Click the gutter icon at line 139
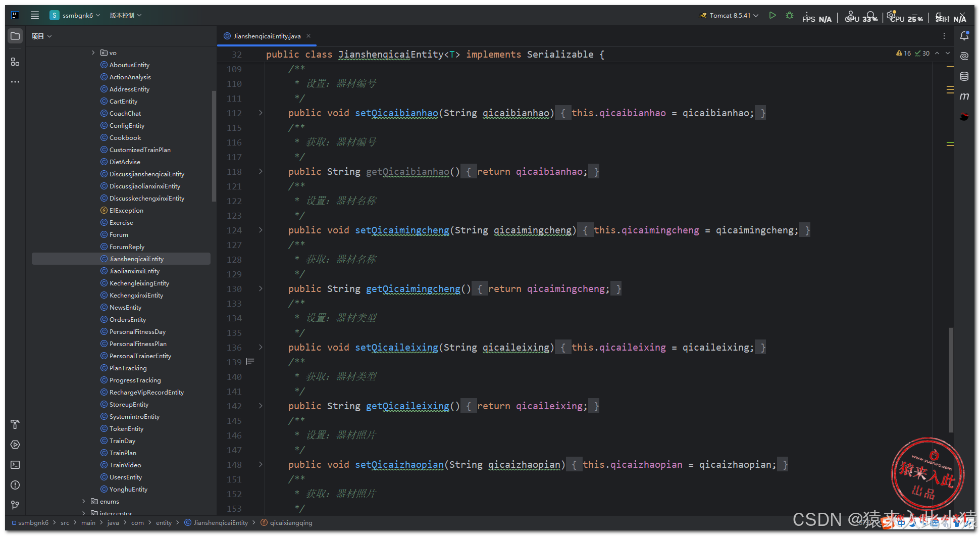This screenshot has height=536, width=980. tap(250, 362)
